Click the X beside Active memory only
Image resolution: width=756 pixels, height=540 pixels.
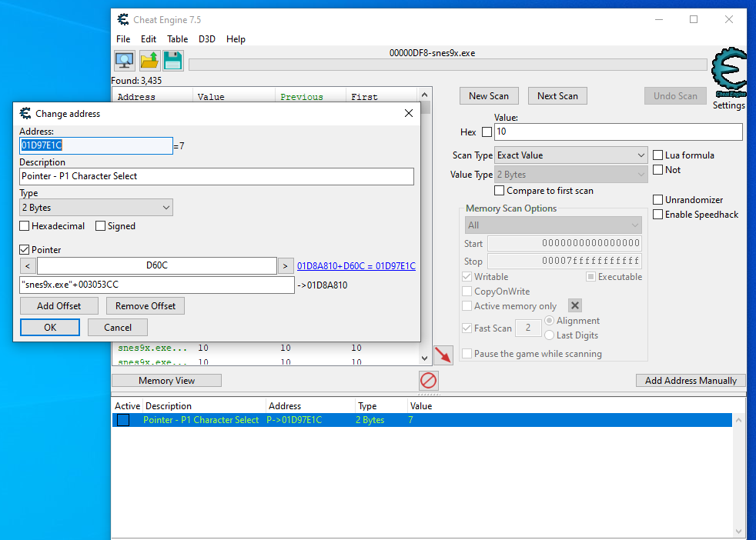coord(574,306)
